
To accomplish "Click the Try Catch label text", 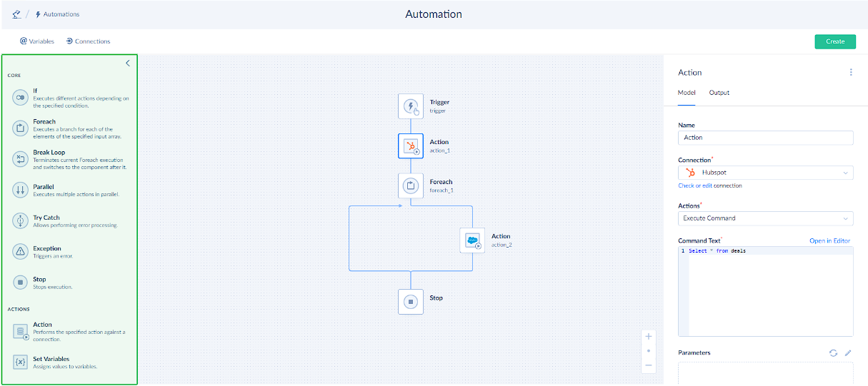I will coord(46,218).
